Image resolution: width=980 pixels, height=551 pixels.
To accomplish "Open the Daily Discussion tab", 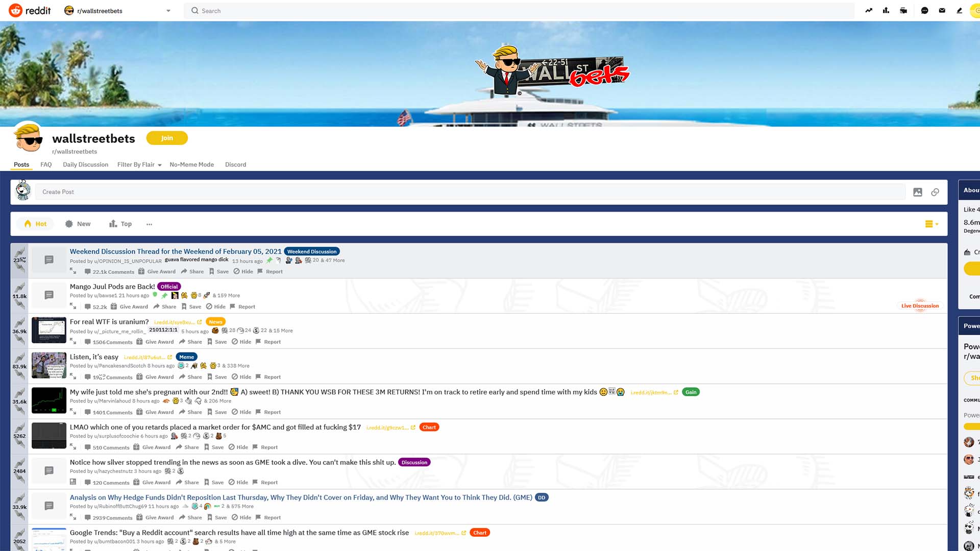I will coord(85,164).
